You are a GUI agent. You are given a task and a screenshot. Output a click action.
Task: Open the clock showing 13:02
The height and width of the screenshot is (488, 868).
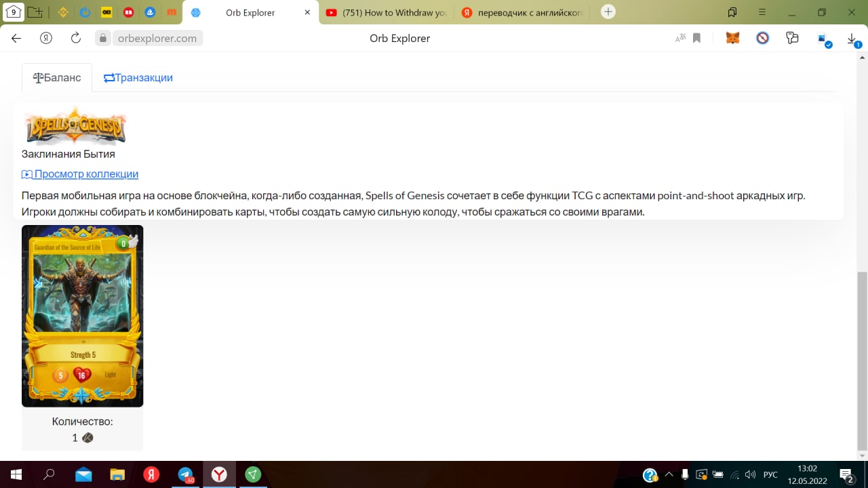point(807,474)
